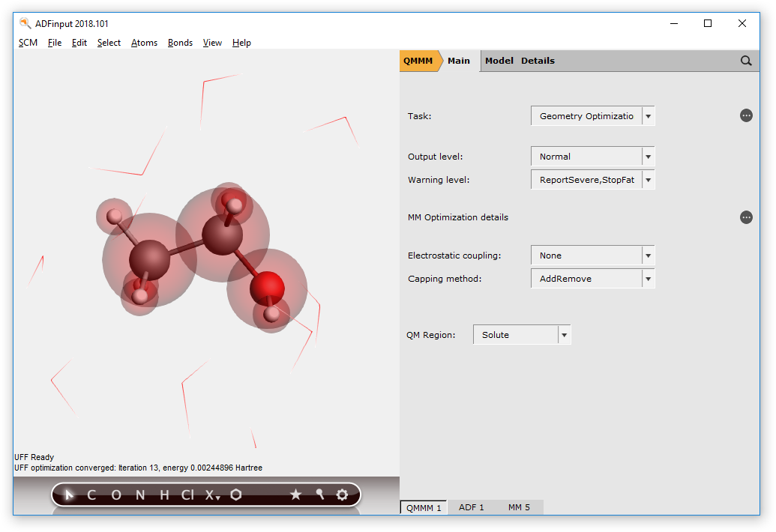Click the left carbon atom in molecule
This screenshot has height=532, width=776.
pos(149,260)
